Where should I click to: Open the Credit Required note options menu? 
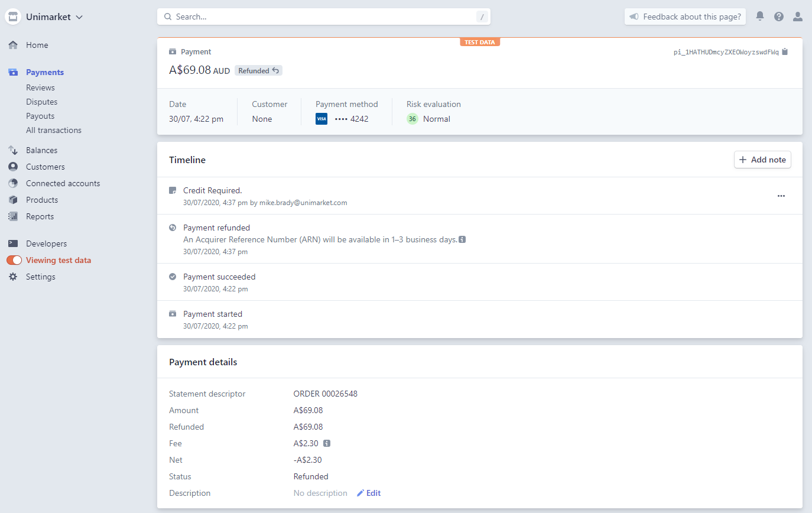coord(781,196)
